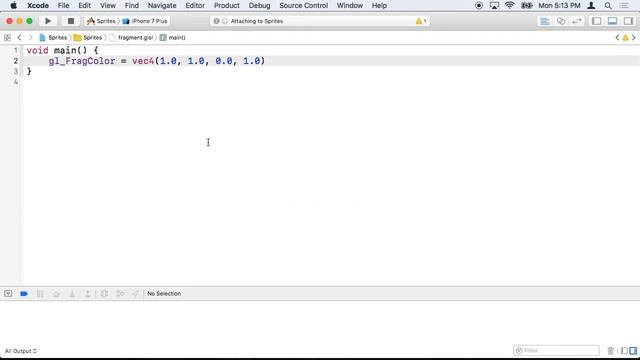
Task: Open main() symbol in jump bar
Action: point(173,38)
